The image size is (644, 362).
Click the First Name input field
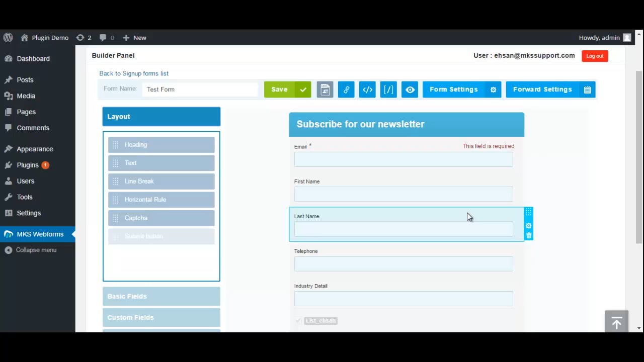pos(404,194)
